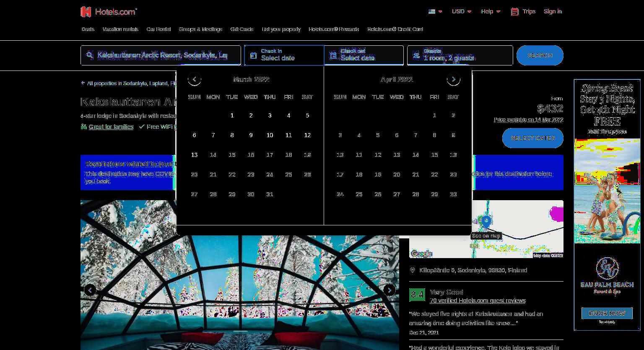
Task: Expand the Help menu
Action: [x=491, y=11]
